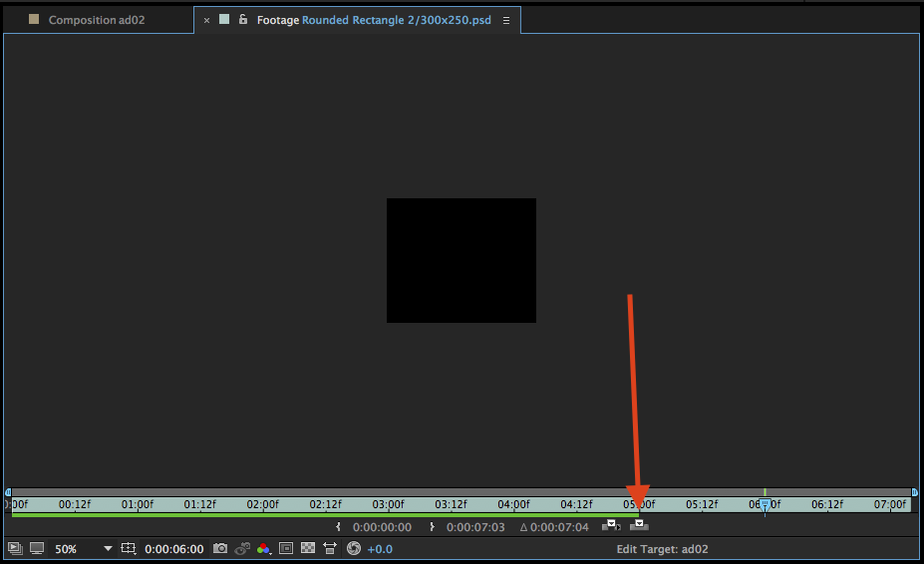
Task: Click the 04:00f mark on time ruler
Action: coord(514,504)
